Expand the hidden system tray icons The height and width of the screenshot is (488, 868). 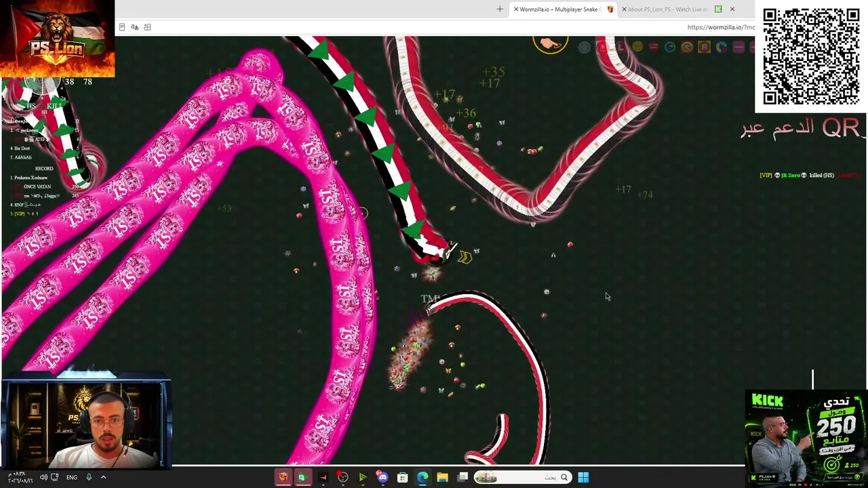click(x=103, y=477)
